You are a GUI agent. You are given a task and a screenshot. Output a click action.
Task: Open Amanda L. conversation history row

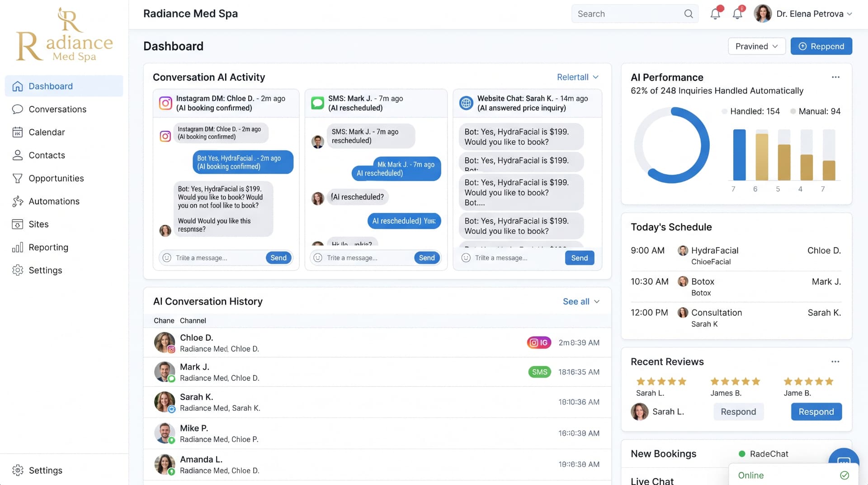tap(377, 464)
